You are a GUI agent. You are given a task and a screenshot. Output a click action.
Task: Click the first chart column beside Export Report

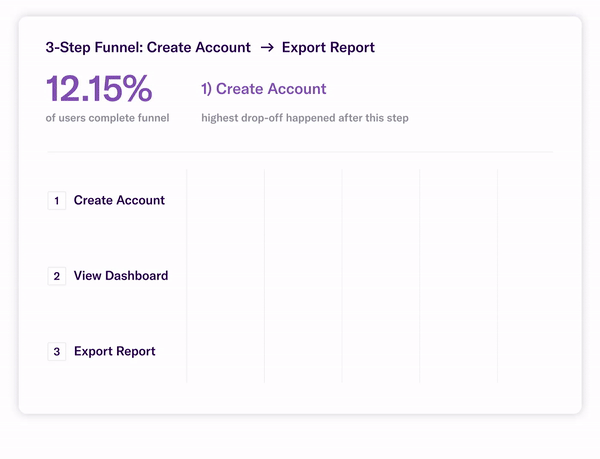point(226,352)
